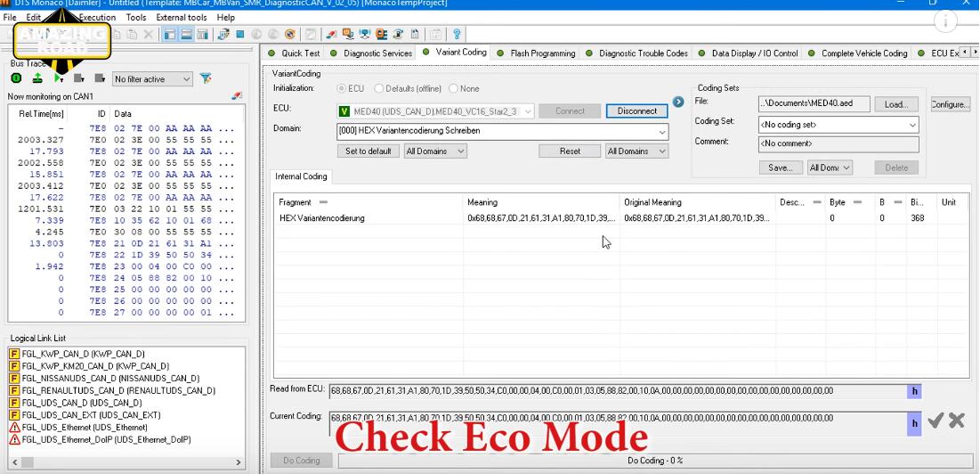Click the Comment field
This screenshot has height=474, width=980.
838,143
